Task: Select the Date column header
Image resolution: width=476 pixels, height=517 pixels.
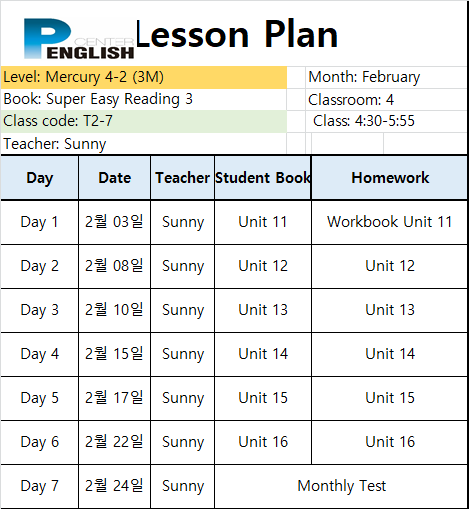Action: click(115, 178)
